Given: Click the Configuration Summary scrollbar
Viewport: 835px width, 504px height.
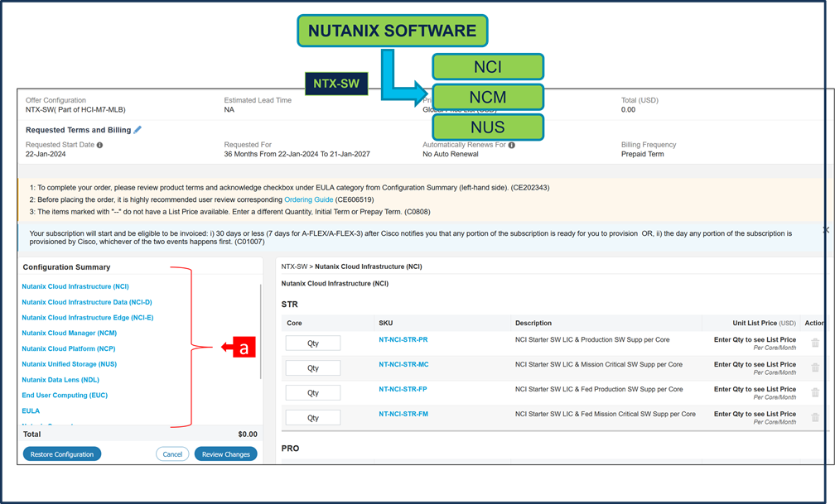Looking at the screenshot, I should 260,331.
